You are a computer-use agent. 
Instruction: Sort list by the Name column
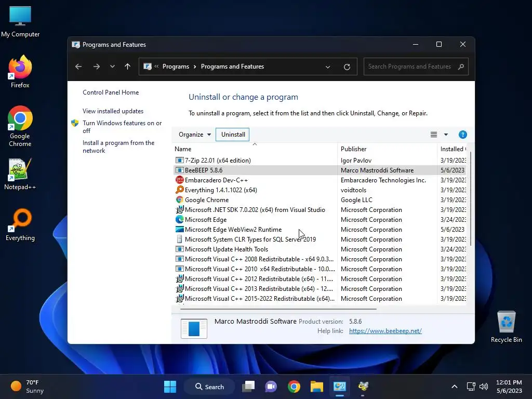point(255,149)
